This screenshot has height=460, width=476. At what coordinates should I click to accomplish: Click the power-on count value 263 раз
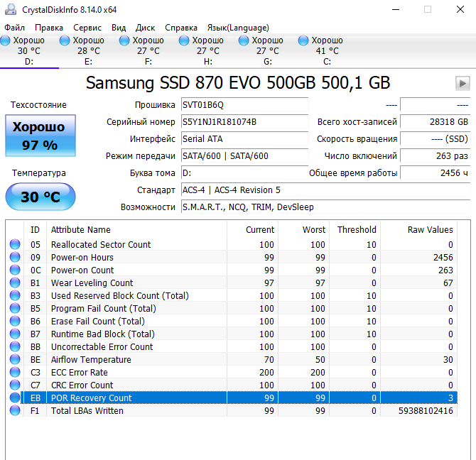click(435, 156)
